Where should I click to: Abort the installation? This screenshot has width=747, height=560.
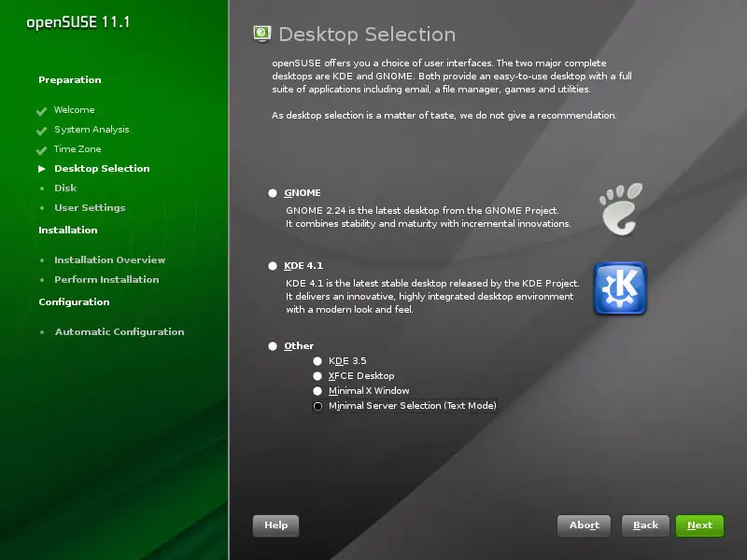585,525
